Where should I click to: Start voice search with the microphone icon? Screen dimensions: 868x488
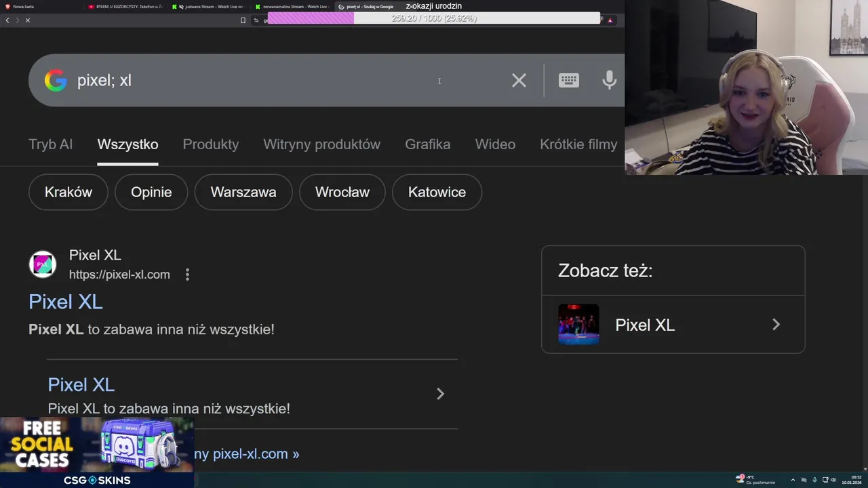(609, 80)
